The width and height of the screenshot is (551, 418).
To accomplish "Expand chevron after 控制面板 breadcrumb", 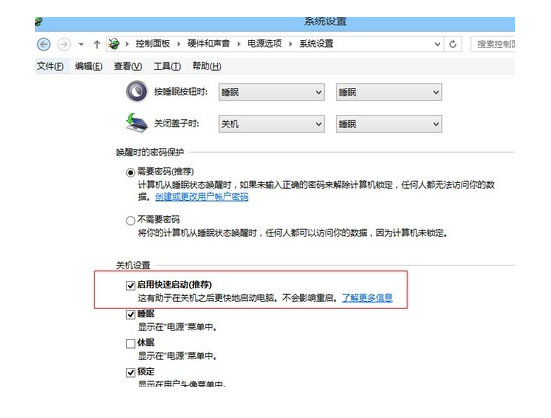I will pos(179,44).
